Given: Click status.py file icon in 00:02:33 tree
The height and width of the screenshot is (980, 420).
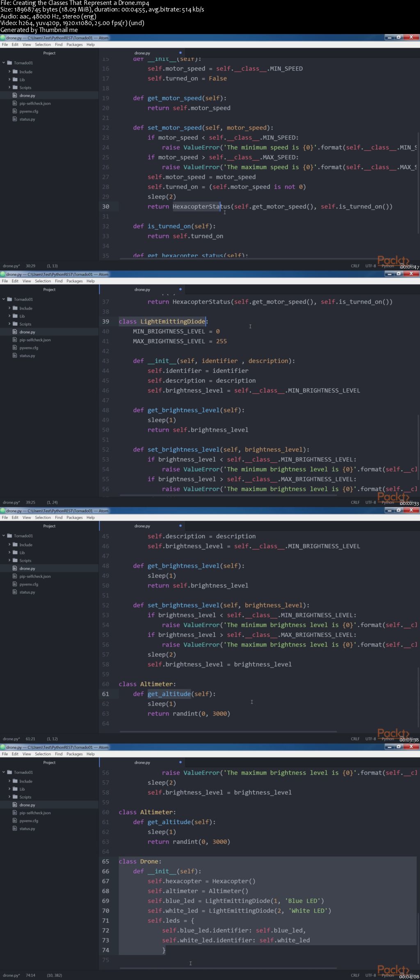Looking at the screenshot, I should [15, 356].
